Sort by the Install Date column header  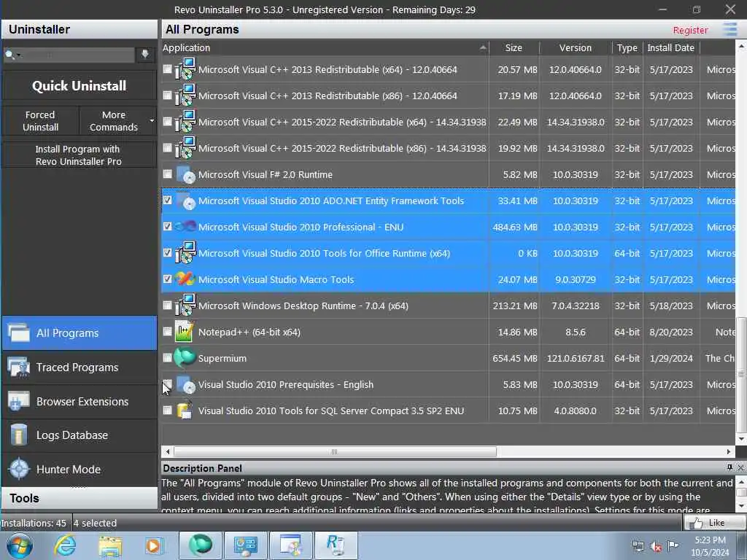tap(671, 47)
